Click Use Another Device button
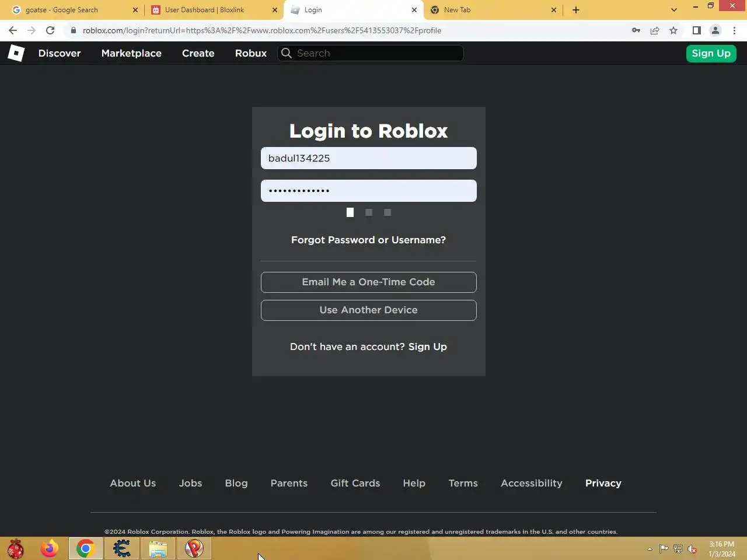Screen dimensions: 747x560 click(369, 310)
